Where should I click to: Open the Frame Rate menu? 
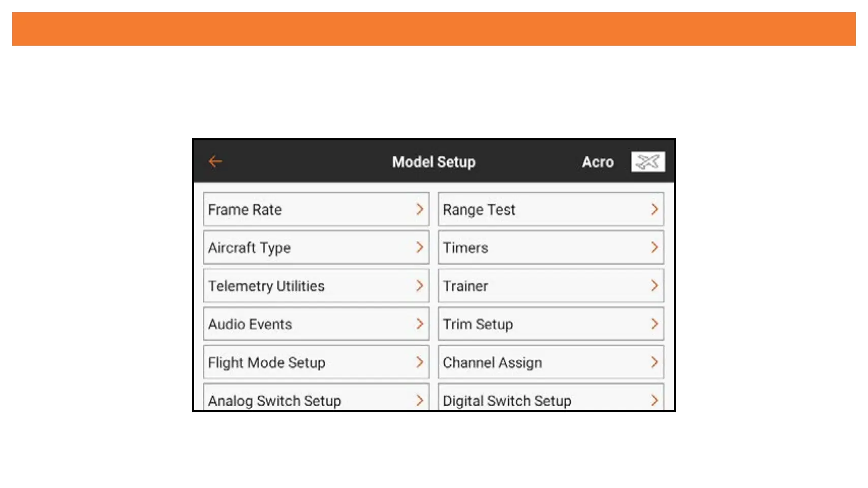click(316, 209)
